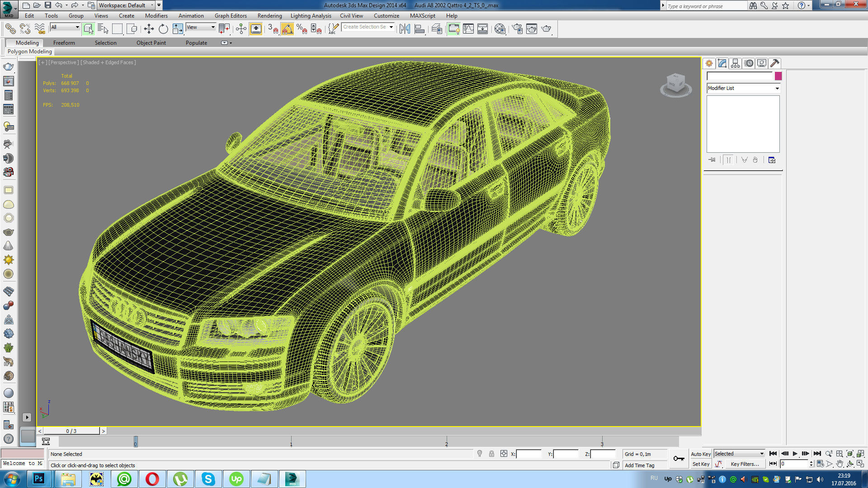Select the Select and Move tool
The width and height of the screenshot is (868, 488).
click(x=149, y=29)
